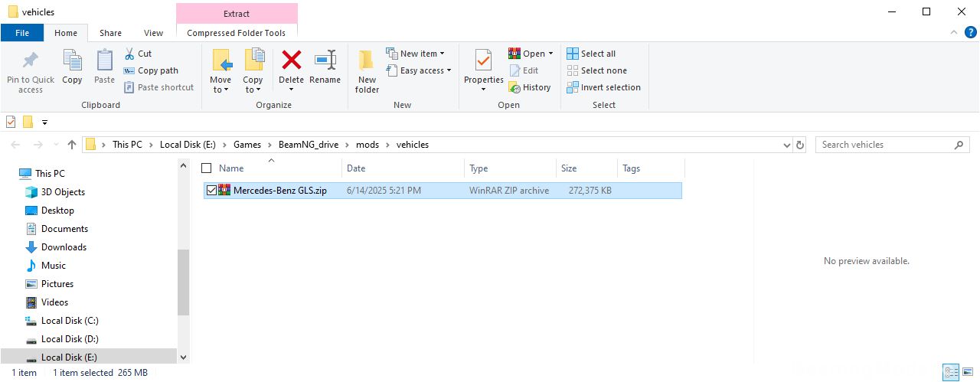Screen dimensions: 980x382
Task: Click the Extract contextual tab header
Action: tap(237, 13)
